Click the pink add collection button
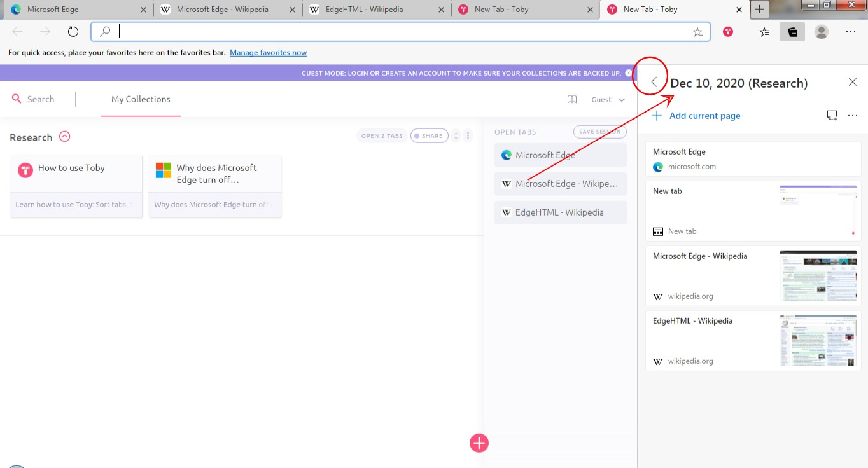 479,443
